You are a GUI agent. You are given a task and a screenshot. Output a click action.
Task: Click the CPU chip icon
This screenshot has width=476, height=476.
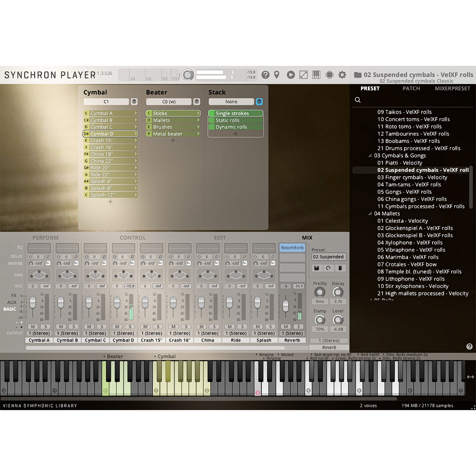(329, 75)
